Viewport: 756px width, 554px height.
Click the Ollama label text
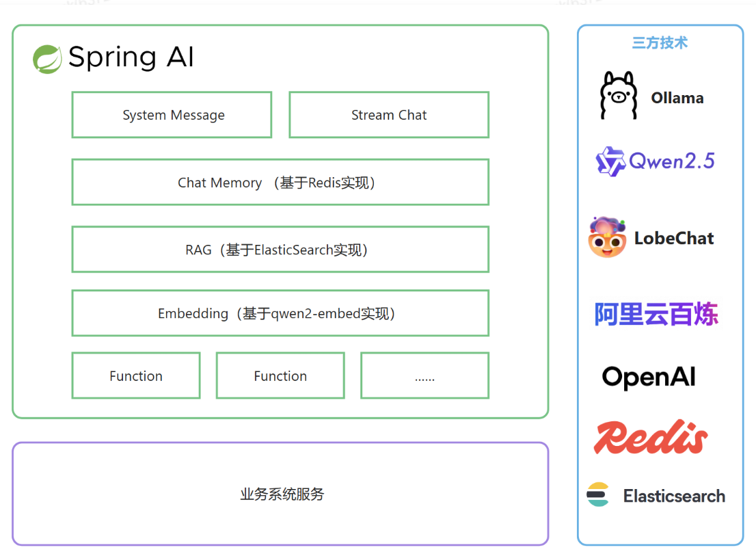point(677,98)
